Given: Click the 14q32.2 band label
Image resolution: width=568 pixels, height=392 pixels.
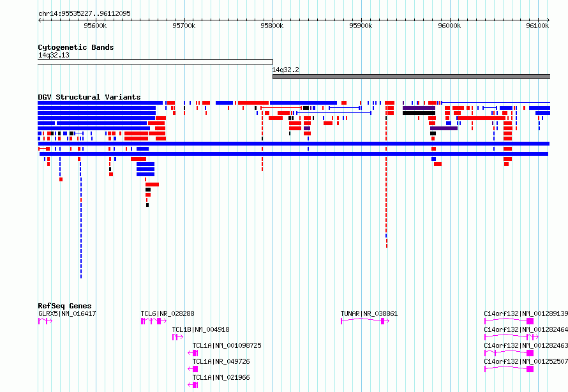Looking at the screenshot, I should [x=285, y=70].
